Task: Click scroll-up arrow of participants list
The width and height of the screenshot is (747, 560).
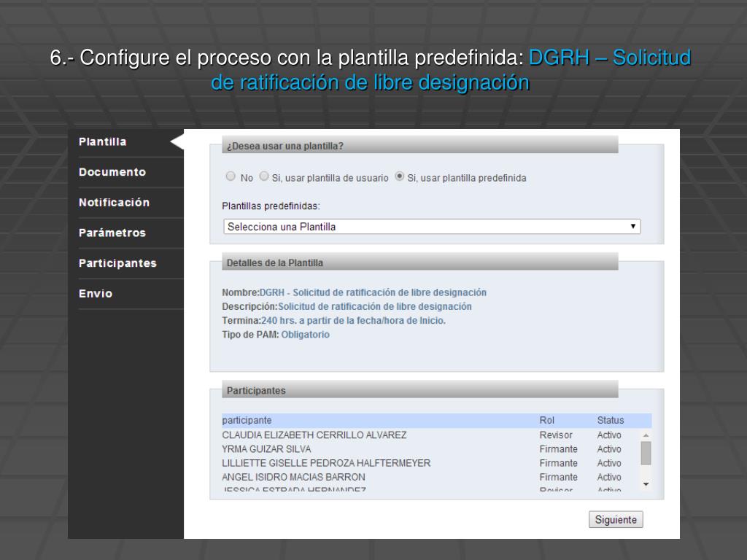Action: 646,436
